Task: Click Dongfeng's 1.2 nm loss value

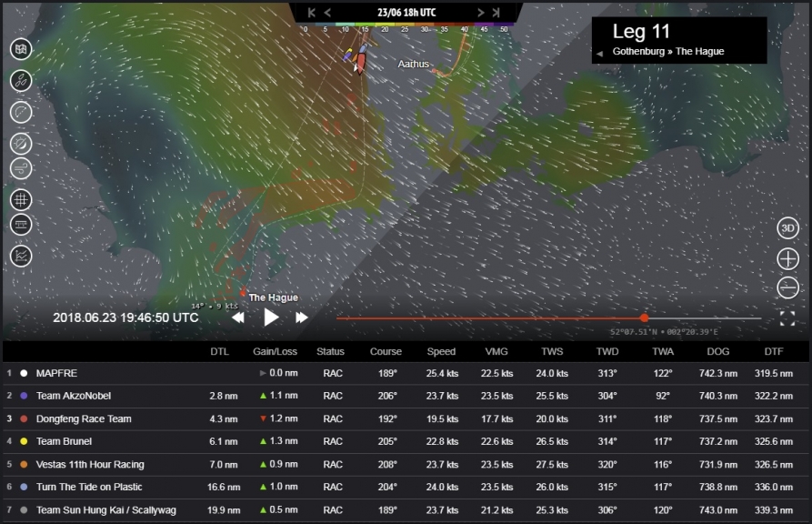Action: click(x=284, y=418)
